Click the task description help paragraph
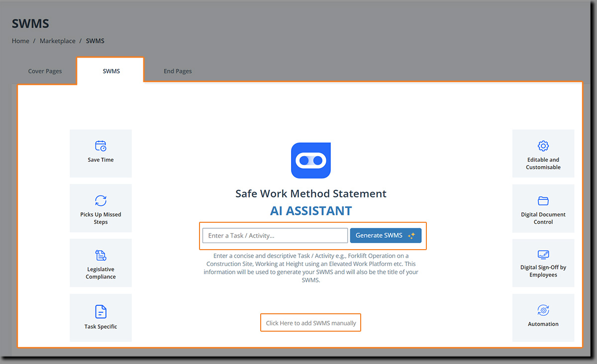597x364 pixels. pyautogui.click(x=311, y=268)
